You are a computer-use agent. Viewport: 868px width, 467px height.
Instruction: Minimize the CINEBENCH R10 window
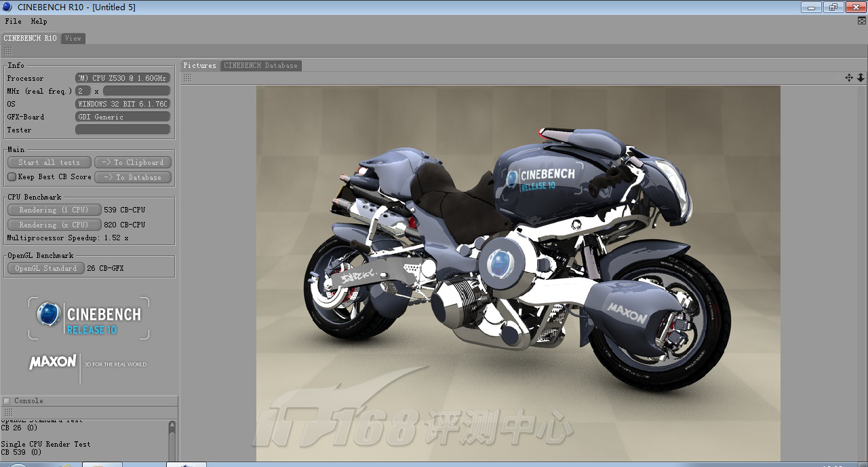click(811, 7)
